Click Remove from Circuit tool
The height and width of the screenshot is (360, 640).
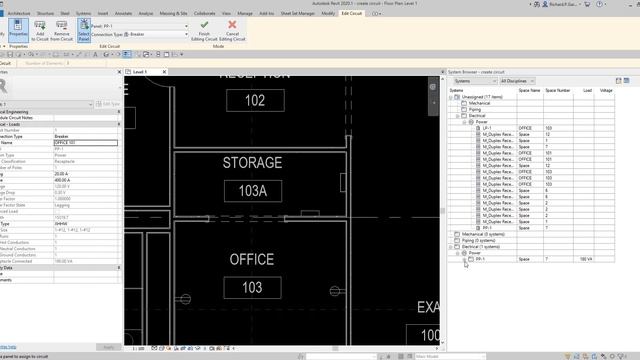click(62, 31)
